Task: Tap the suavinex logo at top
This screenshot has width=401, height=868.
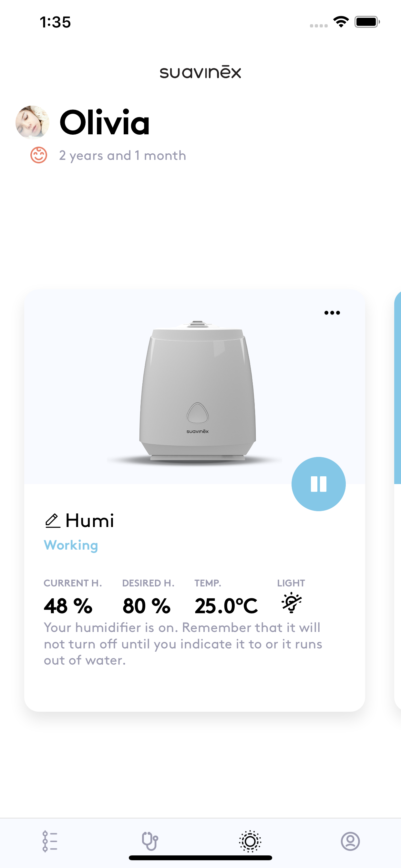Action: pyautogui.click(x=200, y=72)
